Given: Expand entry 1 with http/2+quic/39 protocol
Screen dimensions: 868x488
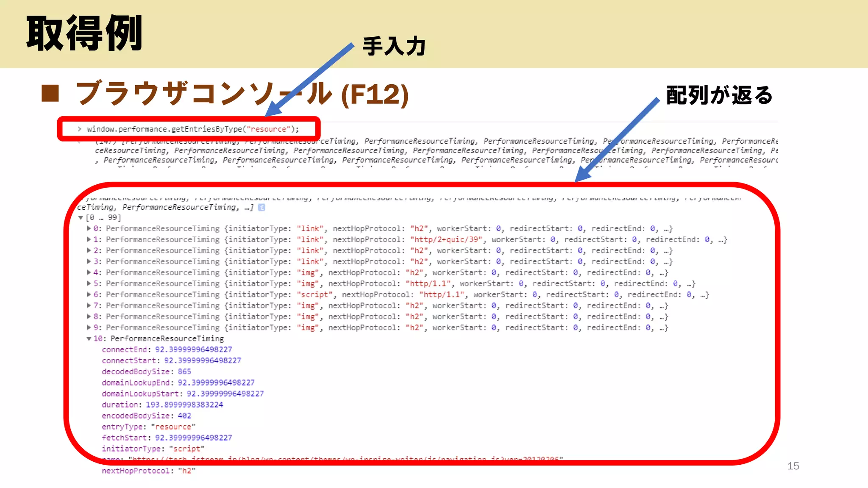Looking at the screenshot, I should coord(89,240).
